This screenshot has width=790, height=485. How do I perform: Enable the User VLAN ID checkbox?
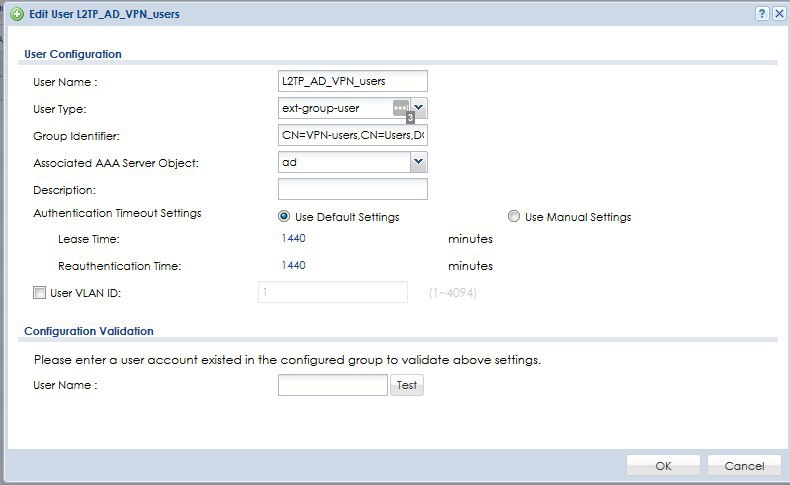tap(40, 293)
